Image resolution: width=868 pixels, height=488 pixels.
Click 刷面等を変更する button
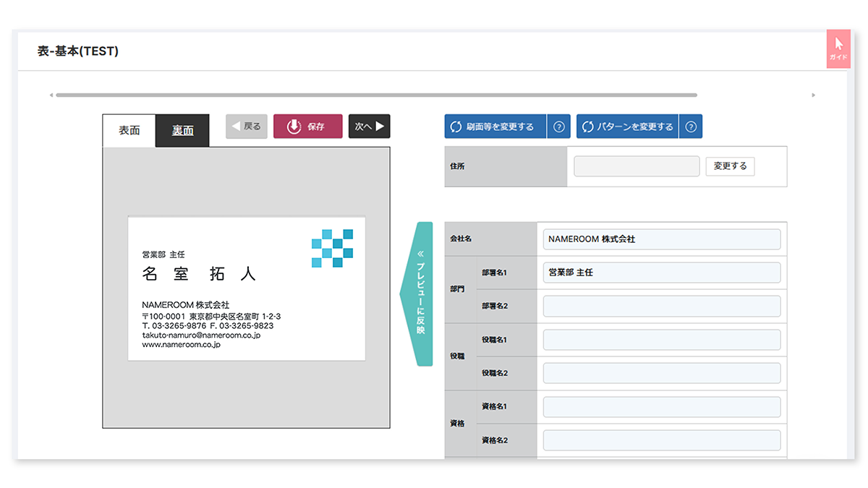pos(495,127)
